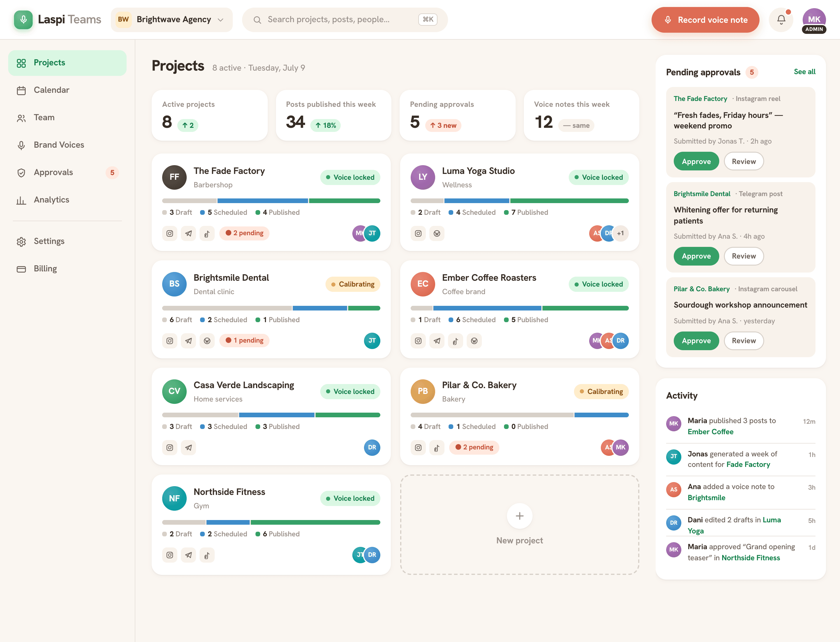This screenshot has width=840, height=642.
Task: Click Telegram icon on Northside Fitness card
Action: (x=188, y=555)
